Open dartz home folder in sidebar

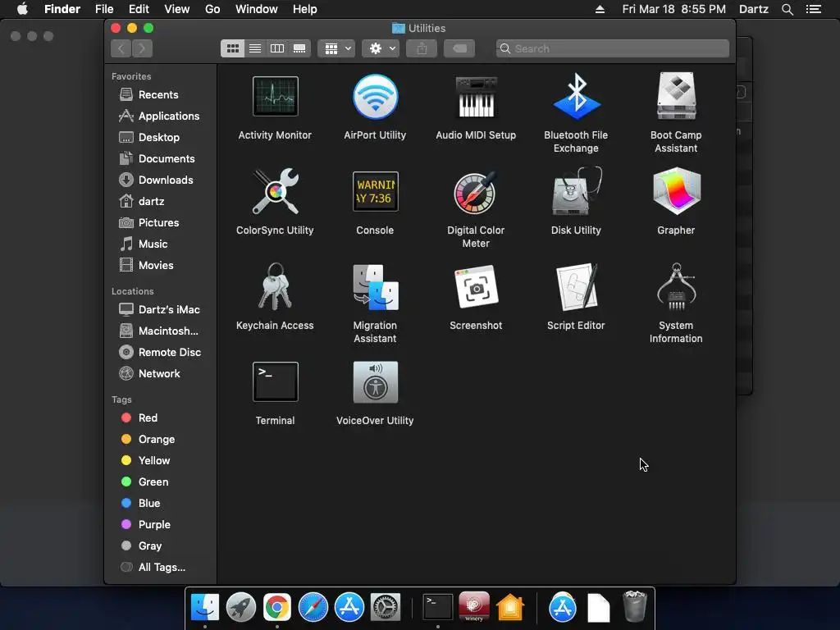tap(151, 202)
